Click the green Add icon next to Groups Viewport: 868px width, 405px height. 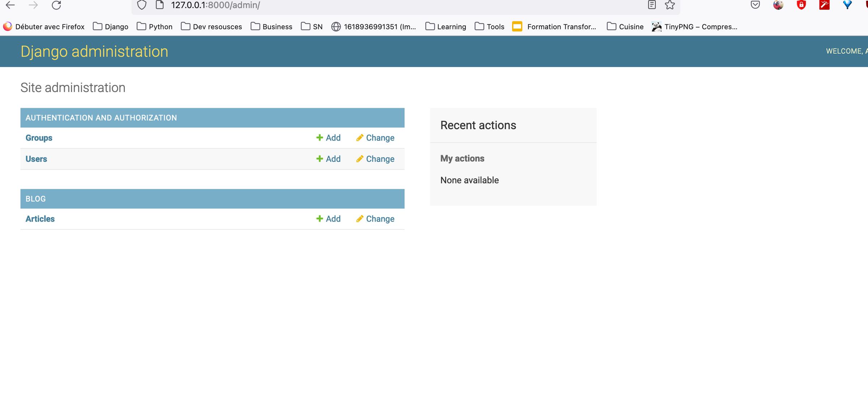click(320, 138)
